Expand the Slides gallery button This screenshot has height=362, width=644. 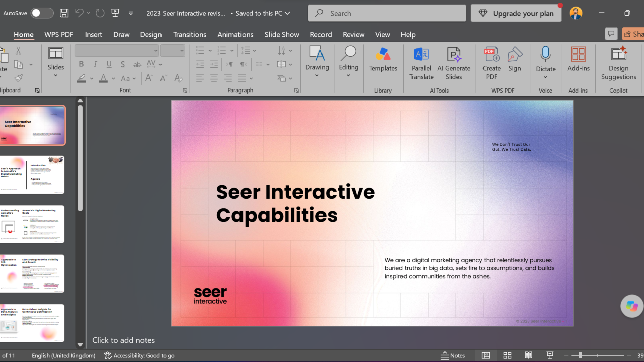[x=56, y=63]
